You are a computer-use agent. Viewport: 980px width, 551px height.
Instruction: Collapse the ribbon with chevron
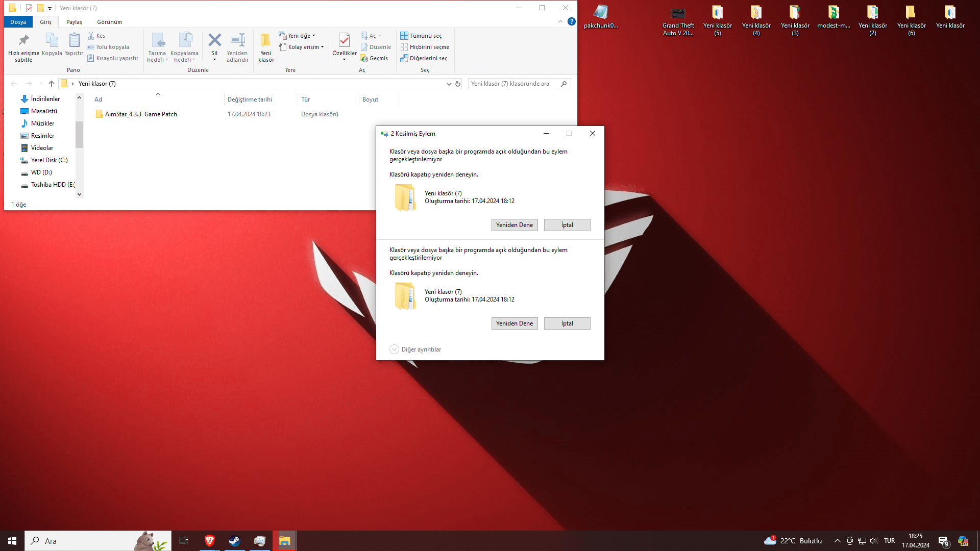point(560,21)
